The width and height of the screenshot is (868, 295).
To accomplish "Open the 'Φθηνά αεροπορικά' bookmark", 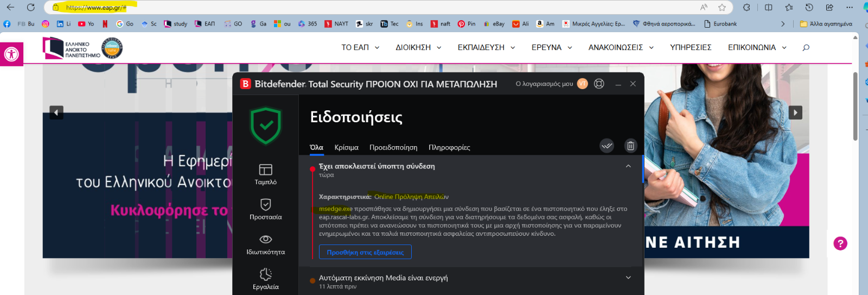I will pyautogui.click(x=664, y=24).
